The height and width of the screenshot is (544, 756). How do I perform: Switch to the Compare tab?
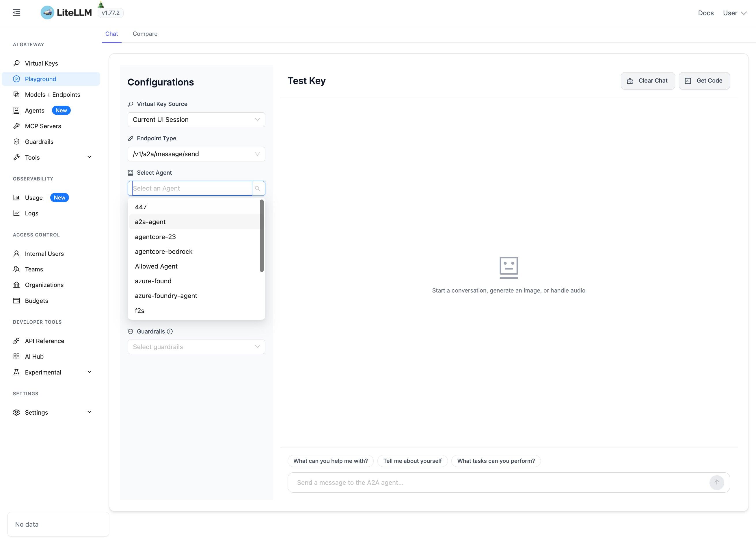145,34
